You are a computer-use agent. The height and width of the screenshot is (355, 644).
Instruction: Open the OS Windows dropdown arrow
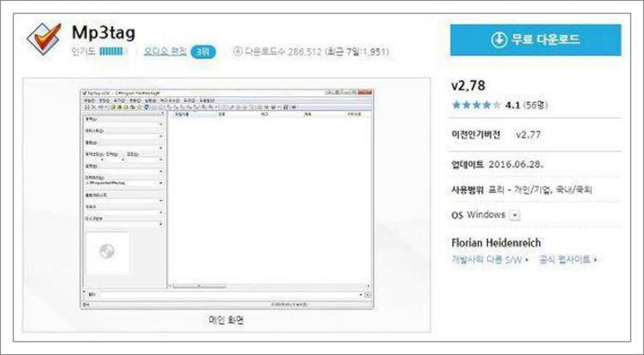[515, 215]
